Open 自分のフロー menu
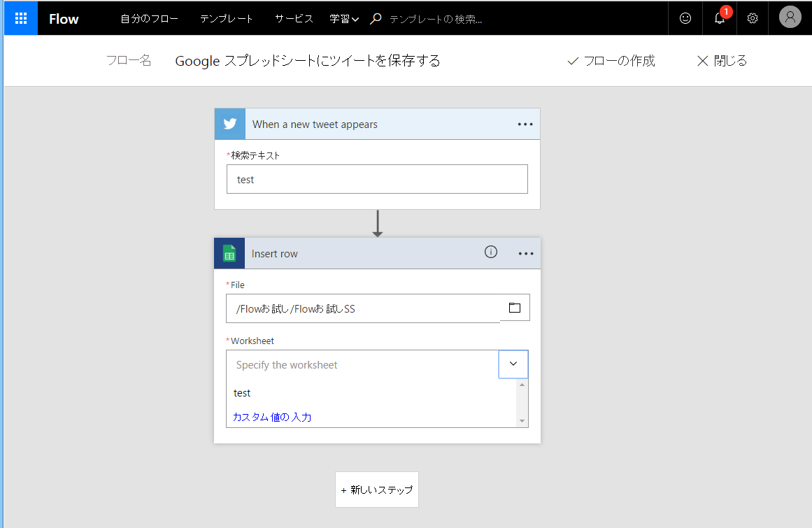The image size is (812, 528). pyautogui.click(x=149, y=19)
